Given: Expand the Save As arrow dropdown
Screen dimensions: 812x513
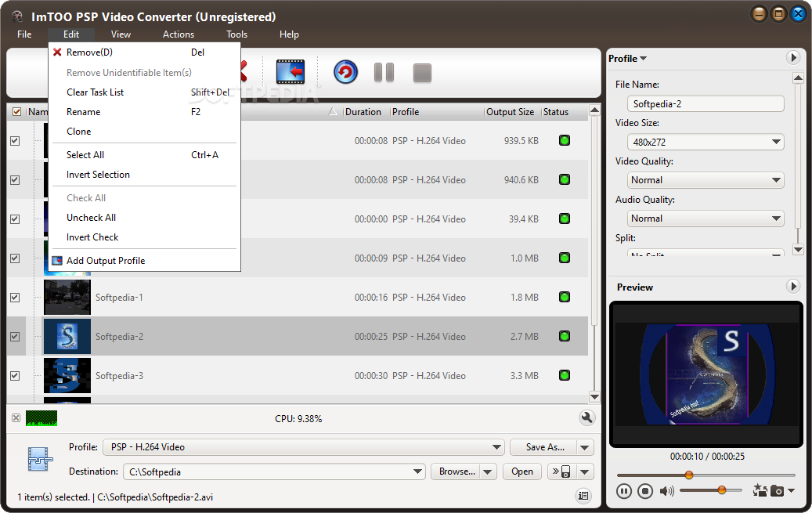Looking at the screenshot, I should (x=585, y=447).
